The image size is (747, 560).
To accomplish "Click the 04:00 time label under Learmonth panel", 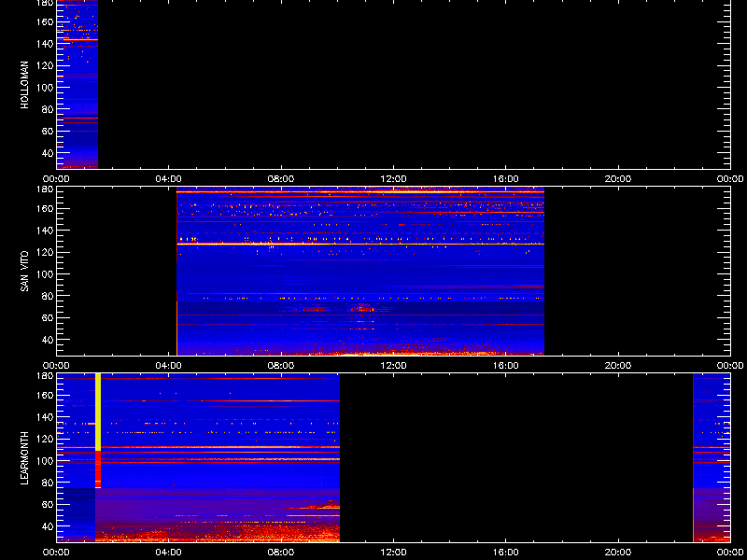I will tap(169, 553).
